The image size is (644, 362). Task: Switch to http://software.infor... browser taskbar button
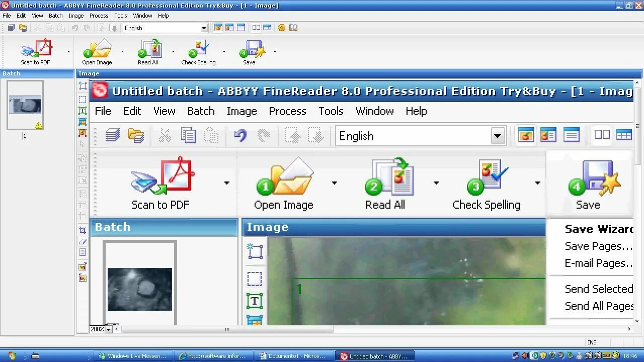pyautogui.click(x=214, y=356)
